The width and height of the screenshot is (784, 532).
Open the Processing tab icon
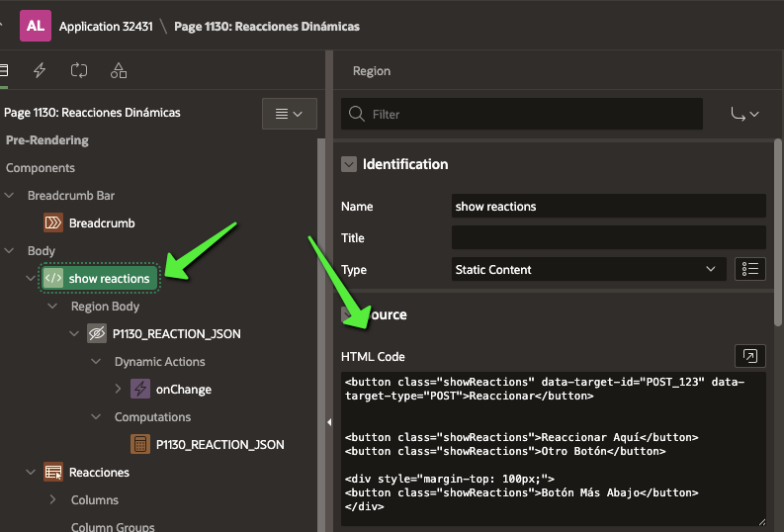79,70
